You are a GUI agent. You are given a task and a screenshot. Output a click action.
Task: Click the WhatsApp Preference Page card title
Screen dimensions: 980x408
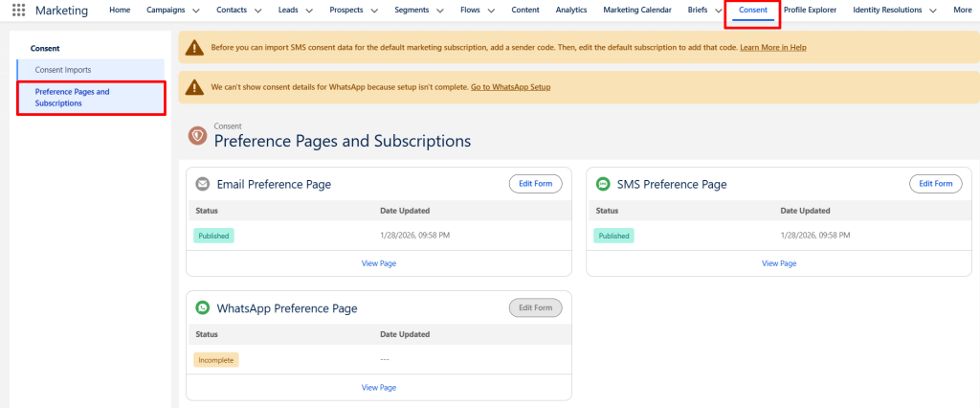[x=287, y=307]
